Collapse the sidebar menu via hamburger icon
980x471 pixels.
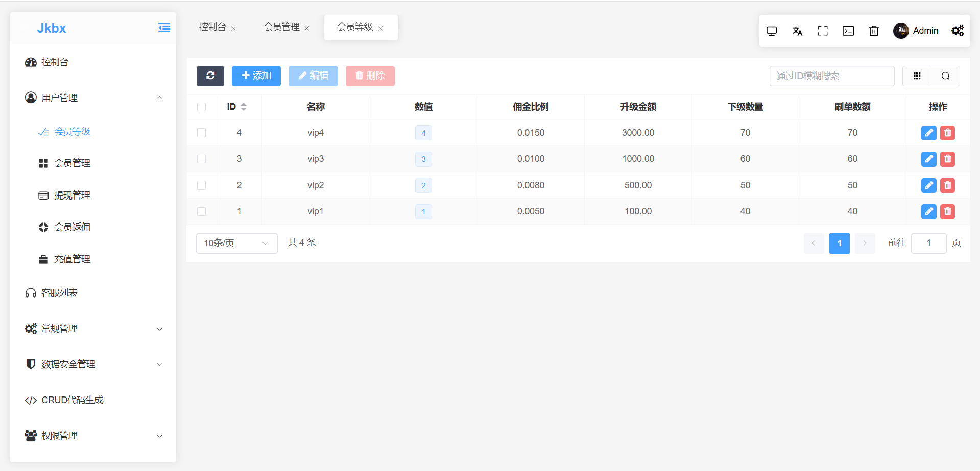tap(164, 28)
